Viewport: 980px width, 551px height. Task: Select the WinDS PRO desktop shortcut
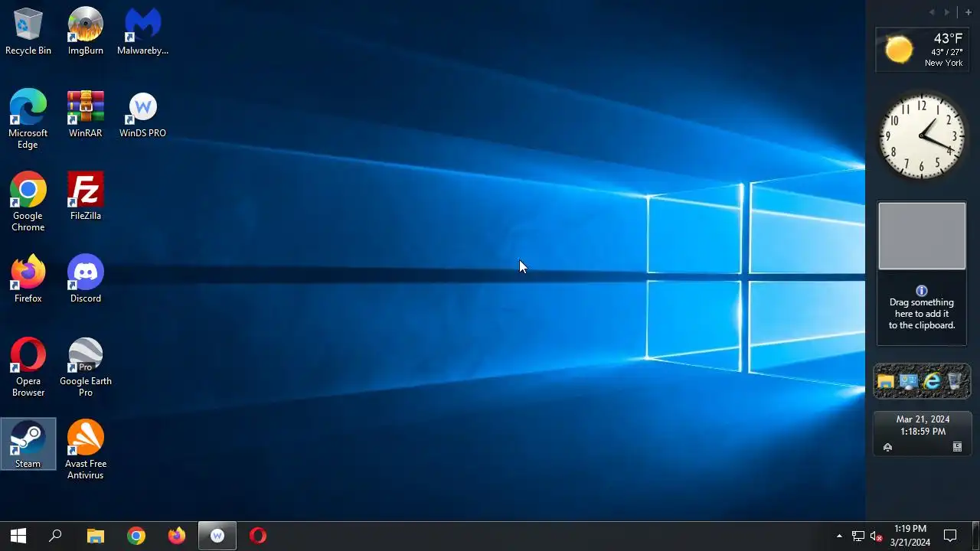[142, 114]
